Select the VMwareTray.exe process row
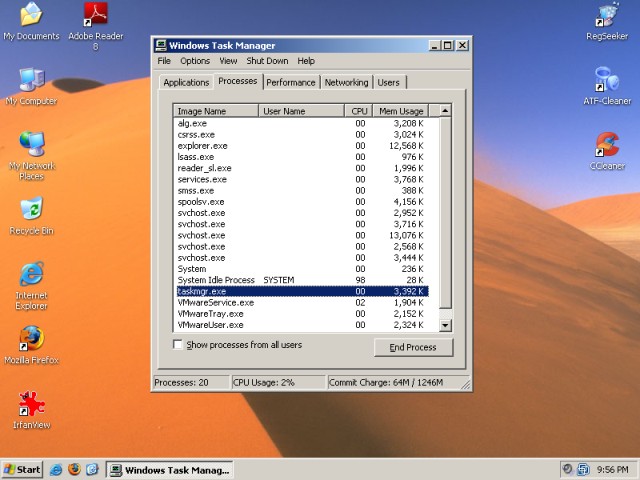Screen dimensions: 640x480 (301, 313)
